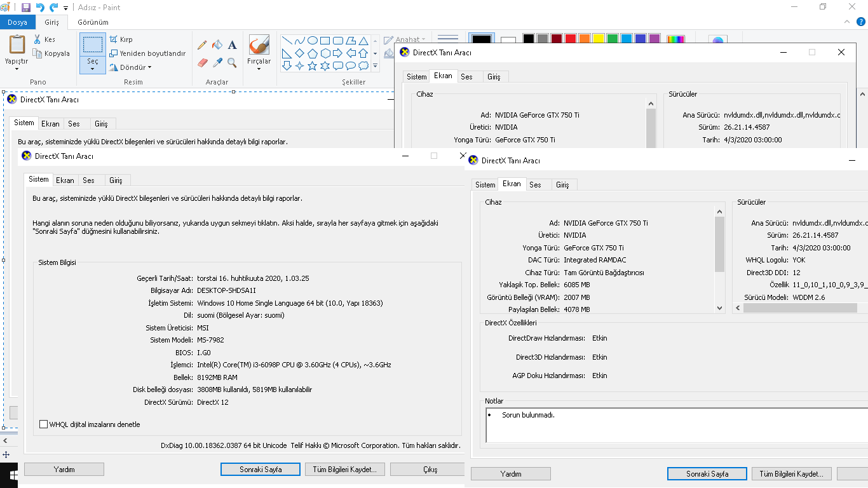Select the Eraser tool
This screenshot has height=488, width=868.
[x=202, y=62]
